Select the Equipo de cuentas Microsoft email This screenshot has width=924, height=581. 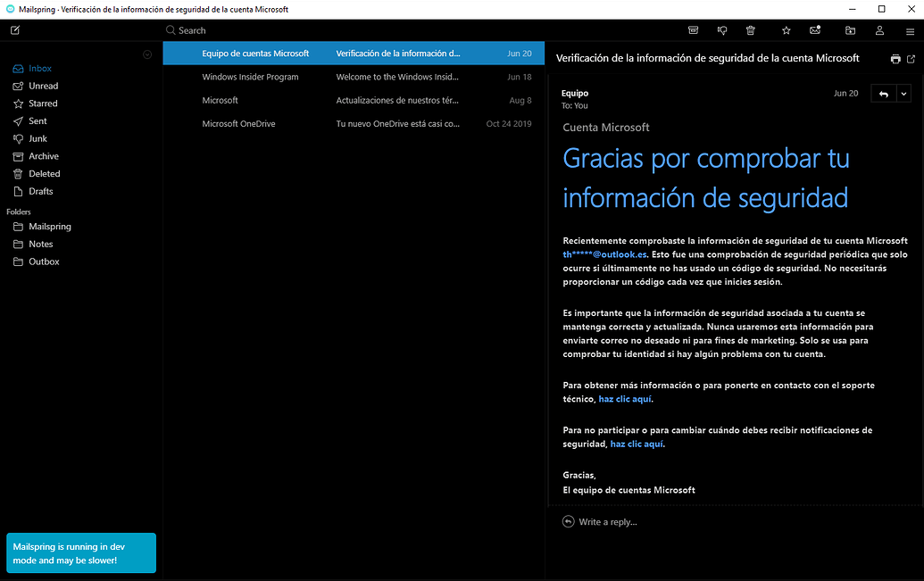tap(354, 53)
